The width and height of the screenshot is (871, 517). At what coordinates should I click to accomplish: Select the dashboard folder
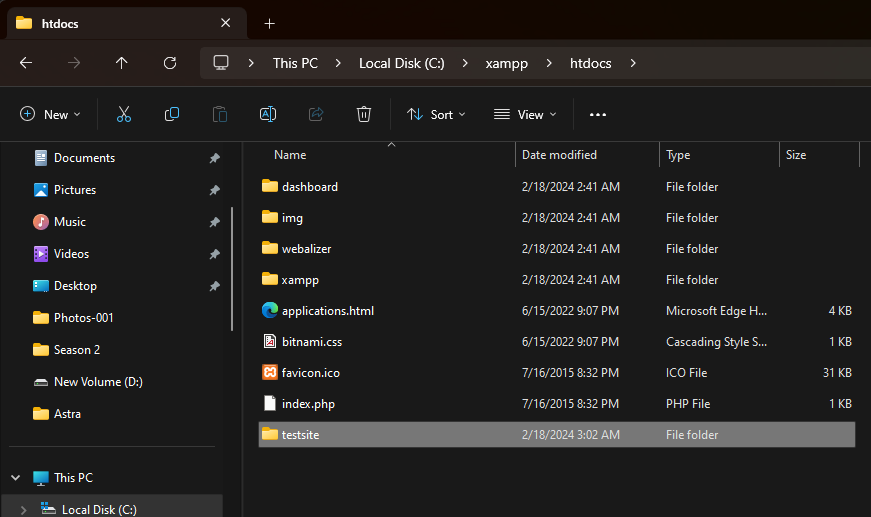[x=310, y=187]
